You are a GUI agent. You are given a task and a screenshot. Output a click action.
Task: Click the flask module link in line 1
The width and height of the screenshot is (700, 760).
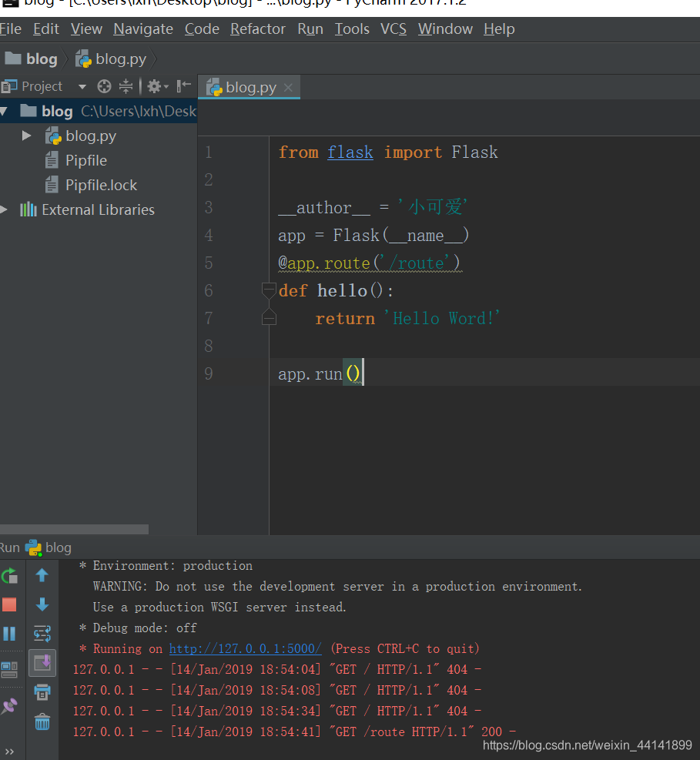tap(350, 152)
